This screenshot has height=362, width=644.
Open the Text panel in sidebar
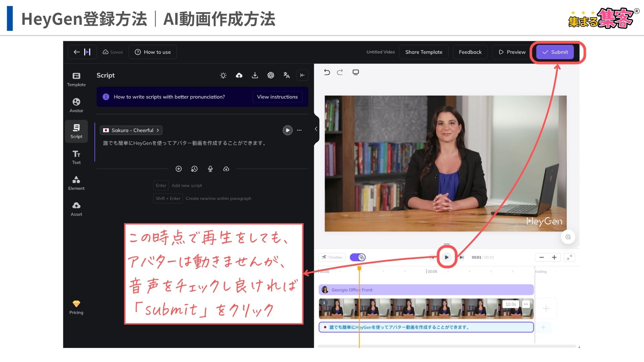point(76,157)
